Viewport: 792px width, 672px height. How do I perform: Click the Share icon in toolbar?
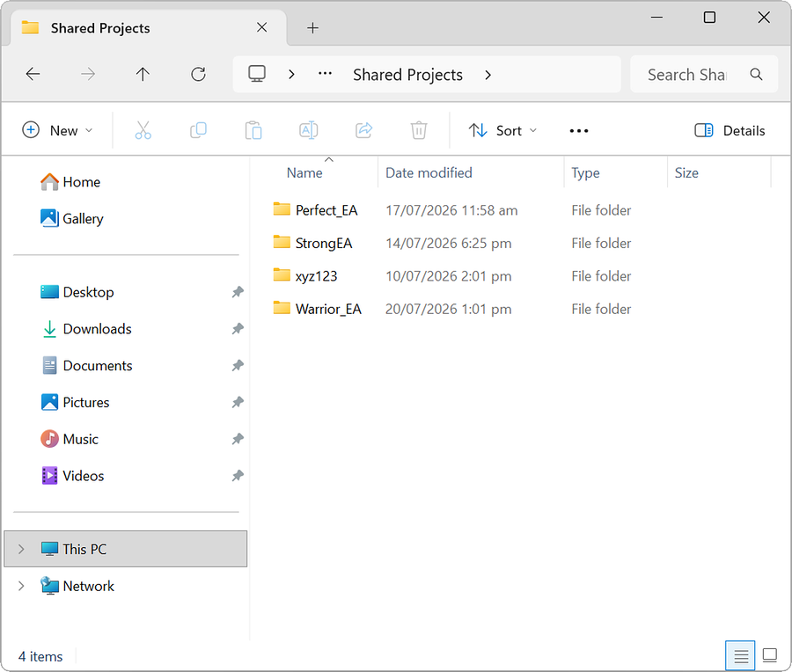pos(363,130)
